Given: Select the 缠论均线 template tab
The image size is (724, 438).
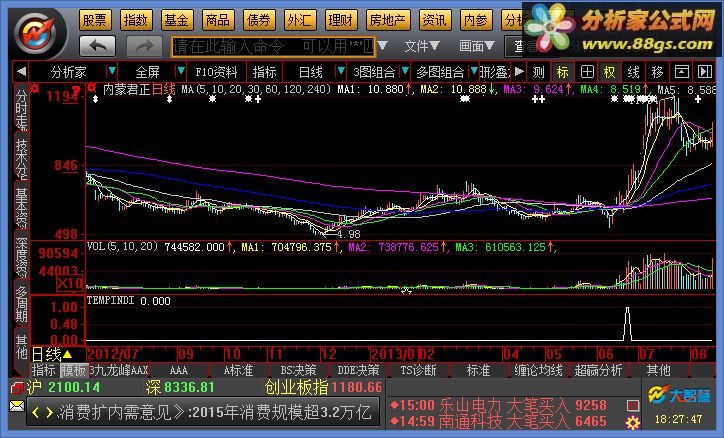Looking at the screenshot, I should [538, 370].
